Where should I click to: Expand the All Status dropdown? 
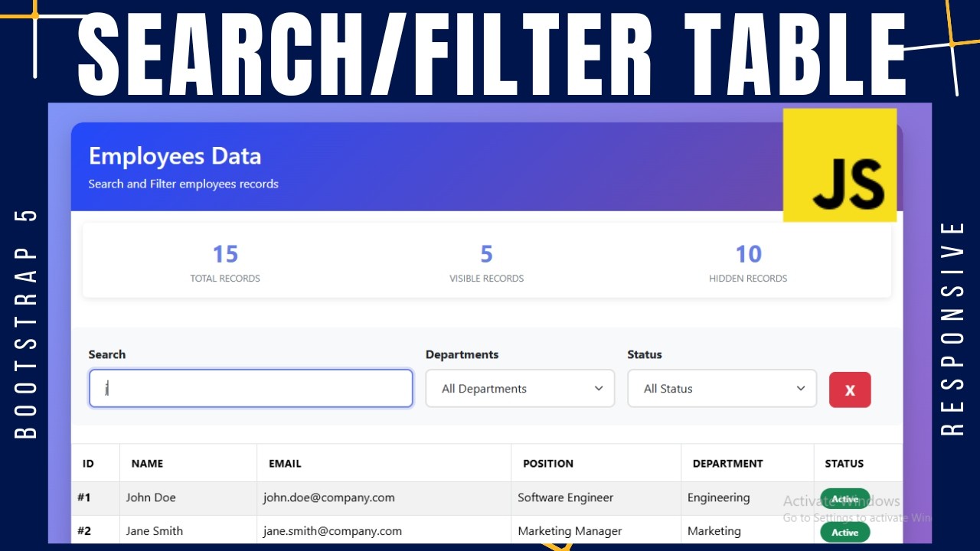coord(722,389)
